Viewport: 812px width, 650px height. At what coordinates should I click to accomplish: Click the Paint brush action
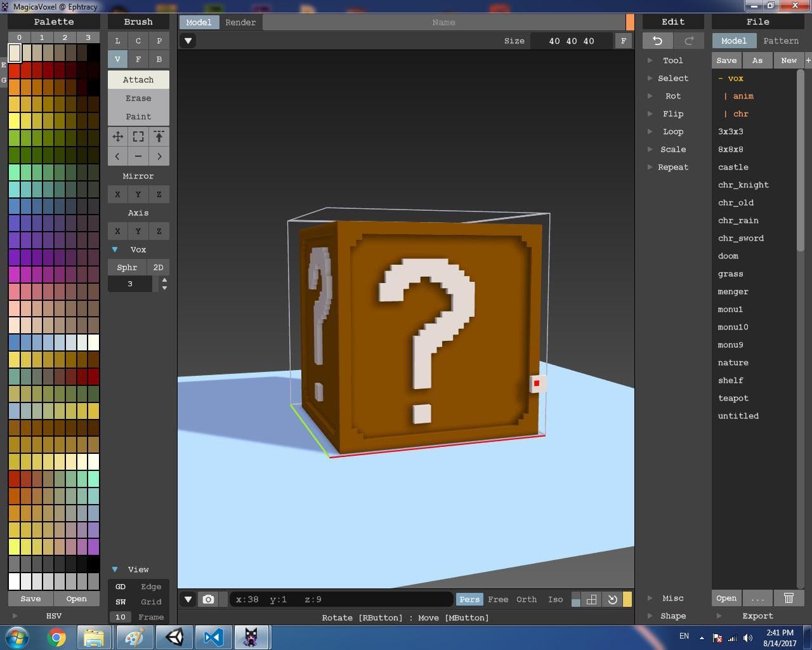pyautogui.click(x=138, y=116)
